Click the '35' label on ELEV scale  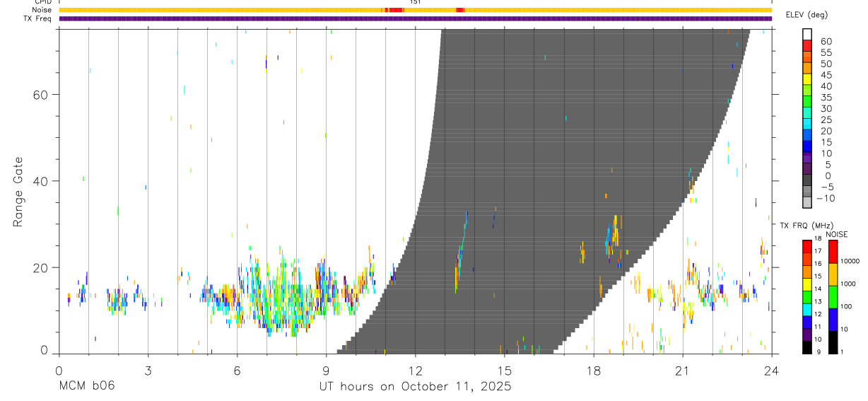pos(826,98)
